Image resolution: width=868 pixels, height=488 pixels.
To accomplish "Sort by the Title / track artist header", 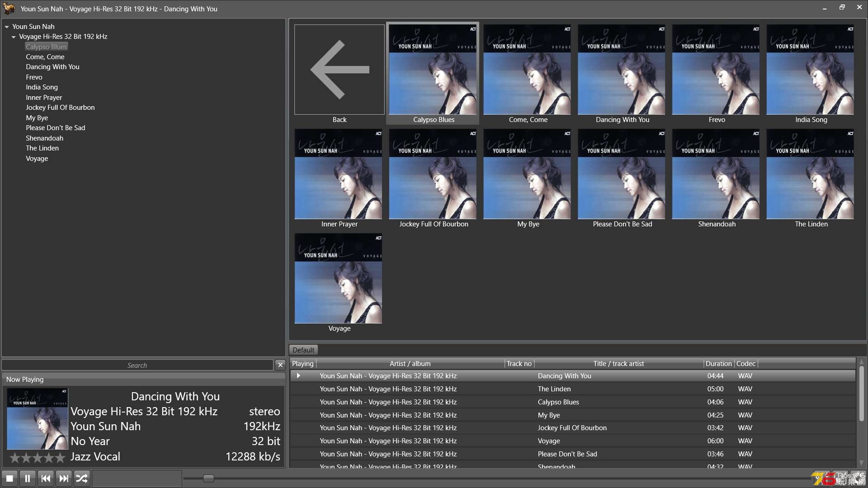I will [x=618, y=363].
